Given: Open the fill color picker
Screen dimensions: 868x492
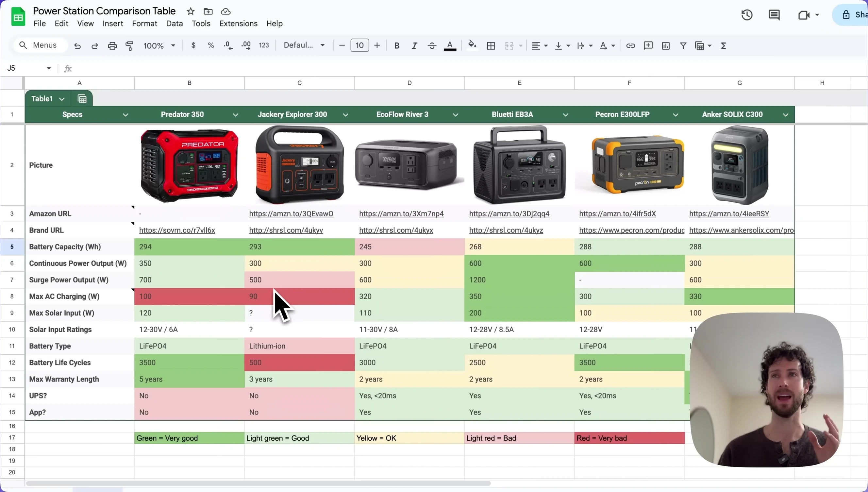Looking at the screenshot, I should tap(472, 45).
